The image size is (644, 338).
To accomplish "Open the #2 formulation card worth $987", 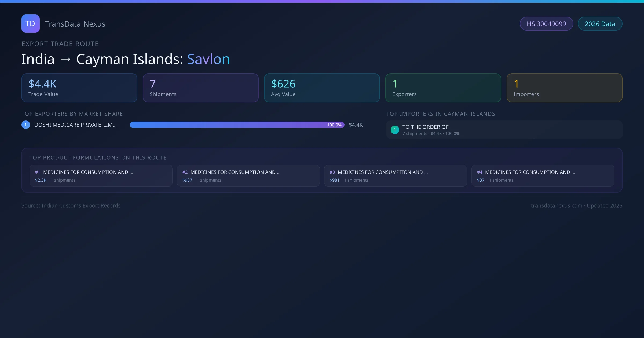I will click(x=248, y=176).
